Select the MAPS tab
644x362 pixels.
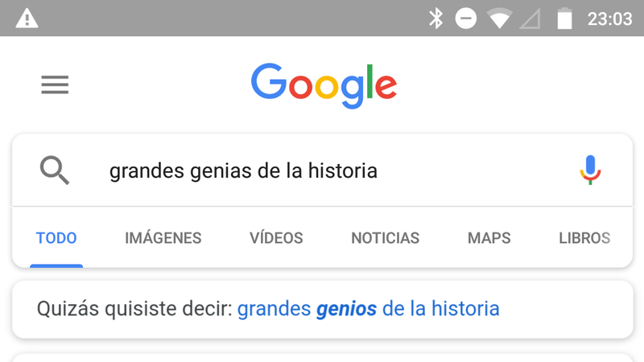tap(489, 238)
